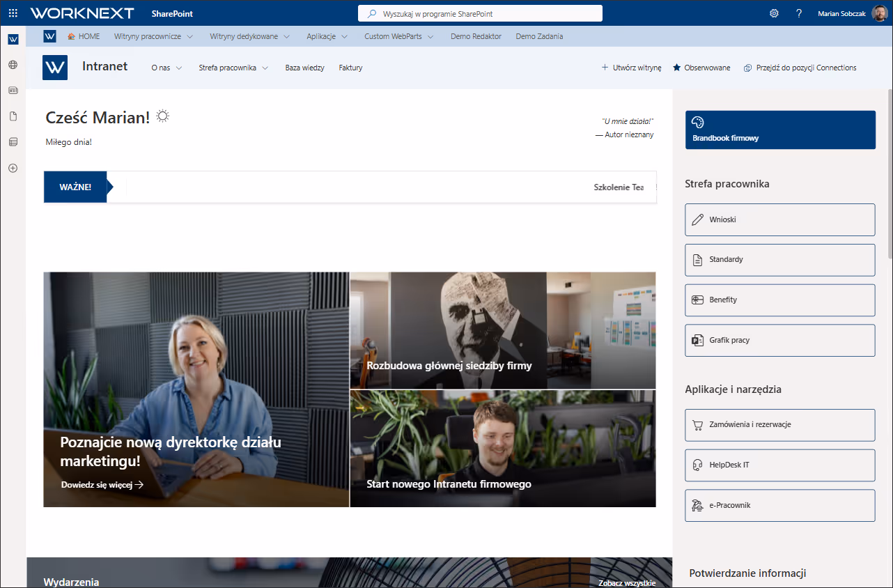Image resolution: width=893 pixels, height=588 pixels.
Task: Expand the O nas menu chevron
Action: click(179, 68)
